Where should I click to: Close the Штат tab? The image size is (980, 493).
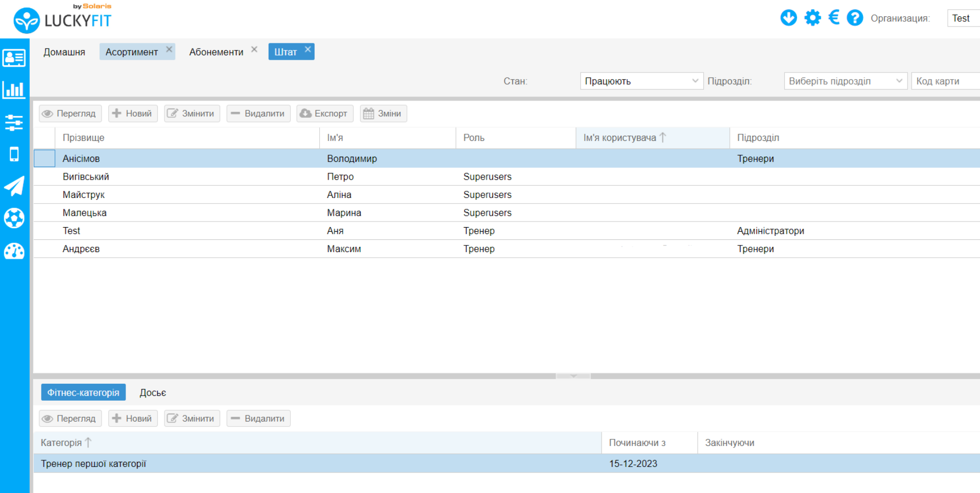[x=308, y=50]
